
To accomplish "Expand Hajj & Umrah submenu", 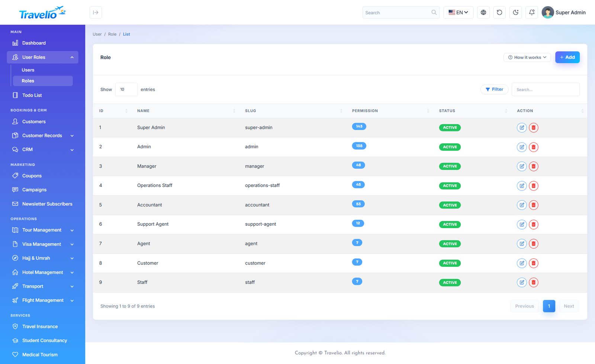I will point(42,258).
